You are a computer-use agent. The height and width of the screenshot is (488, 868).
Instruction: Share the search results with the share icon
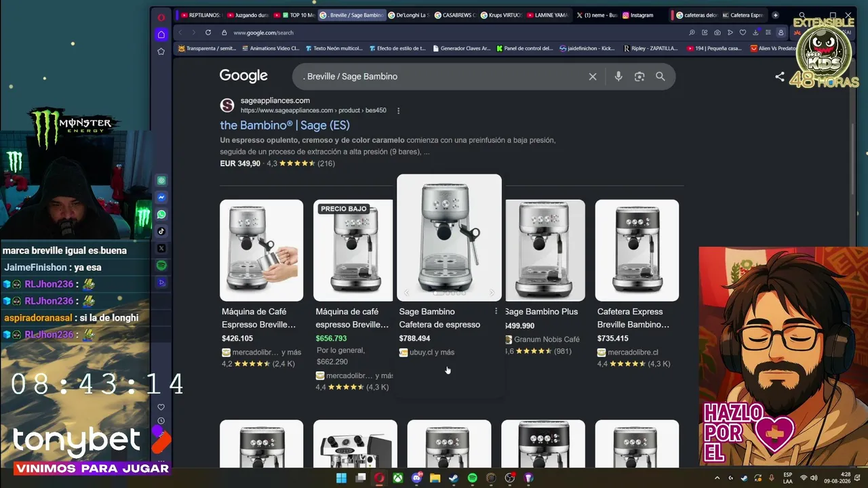point(780,77)
